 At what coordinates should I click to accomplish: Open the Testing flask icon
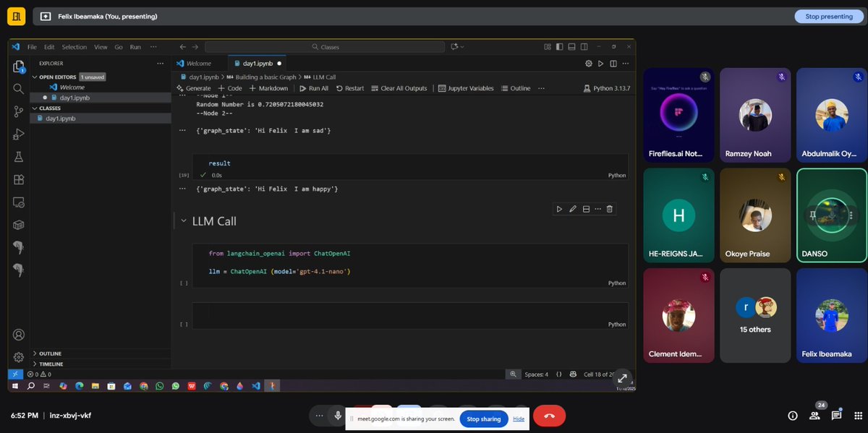click(x=19, y=157)
